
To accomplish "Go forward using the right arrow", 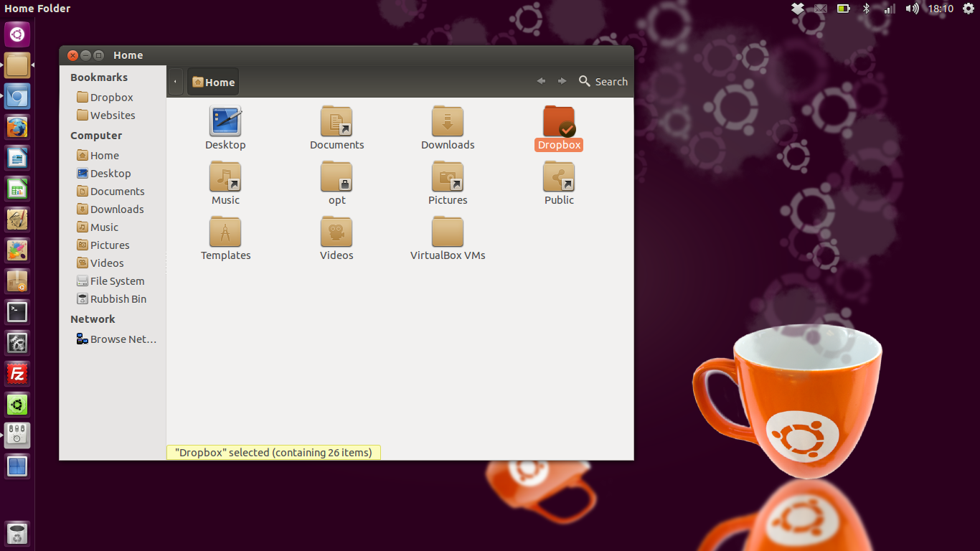I will (x=562, y=82).
